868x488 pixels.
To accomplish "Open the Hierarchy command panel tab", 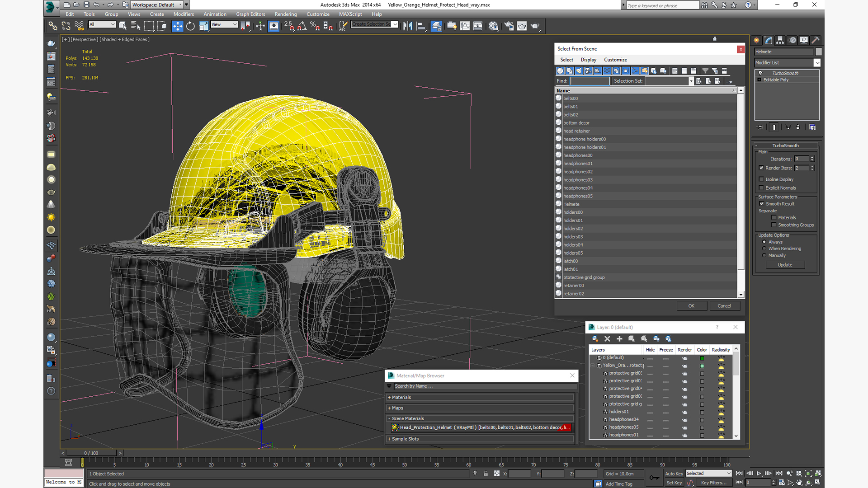I will tap(780, 40).
